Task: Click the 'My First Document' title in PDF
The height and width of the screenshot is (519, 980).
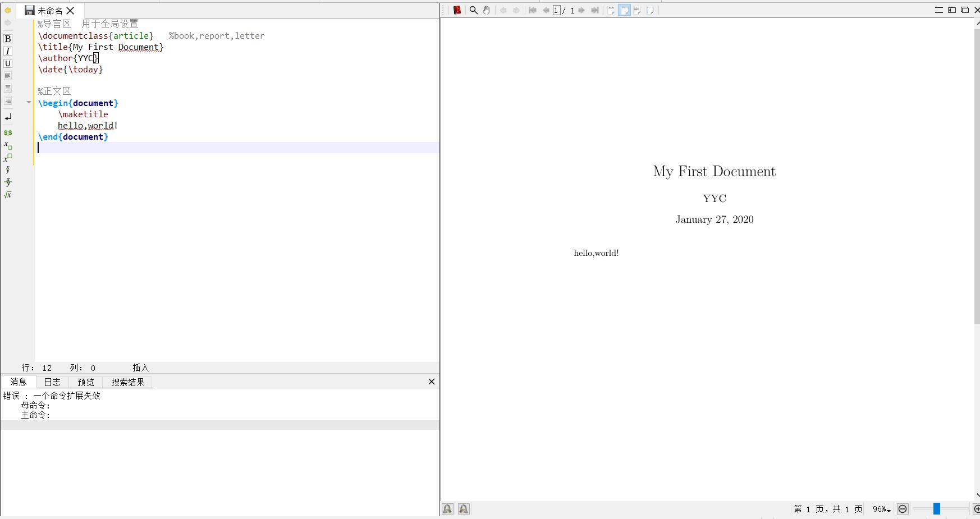Action: click(714, 172)
